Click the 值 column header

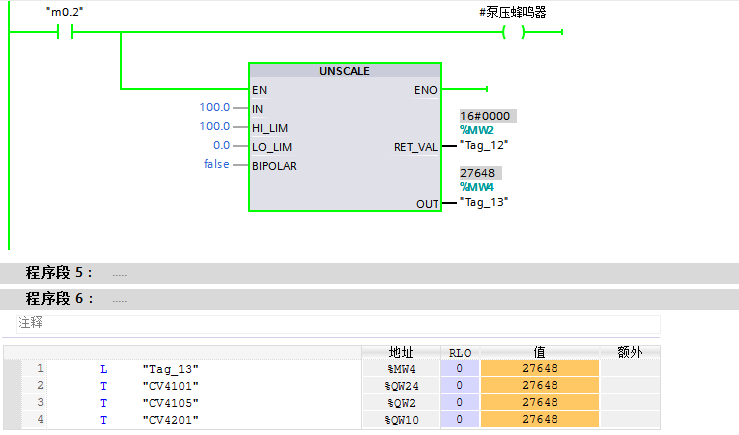click(x=540, y=353)
